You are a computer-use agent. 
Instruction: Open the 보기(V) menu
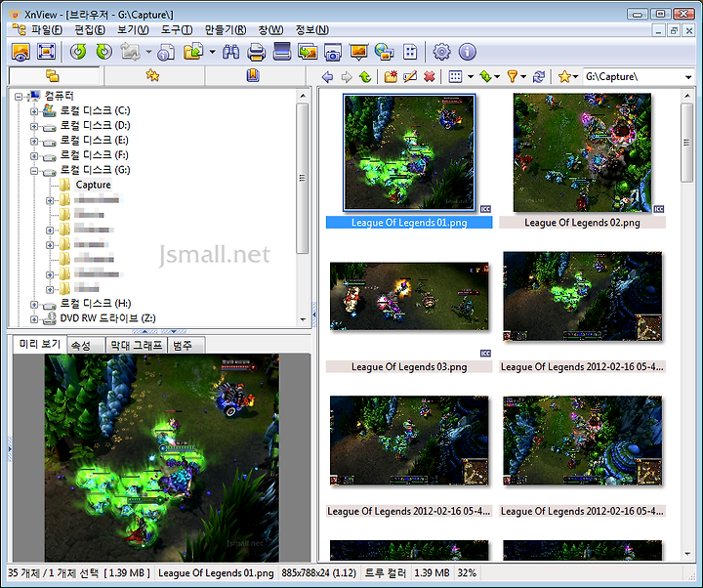click(133, 30)
